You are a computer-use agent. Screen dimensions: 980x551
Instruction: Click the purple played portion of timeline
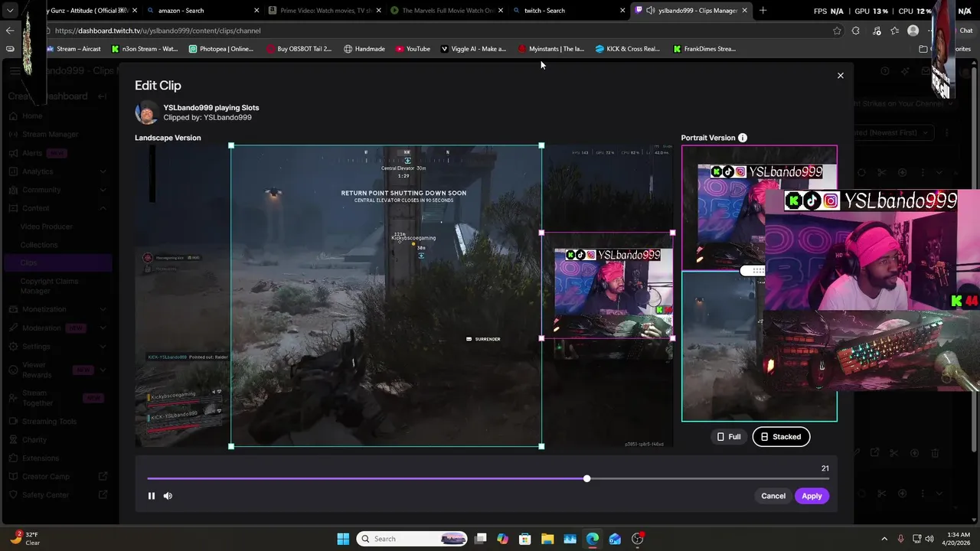click(x=367, y=478)
